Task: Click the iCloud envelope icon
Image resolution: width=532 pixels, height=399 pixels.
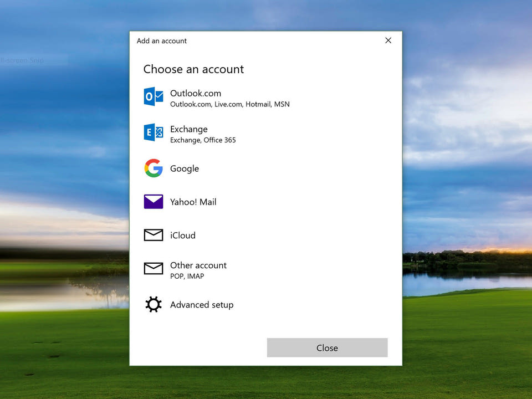Action: [154, 235]
